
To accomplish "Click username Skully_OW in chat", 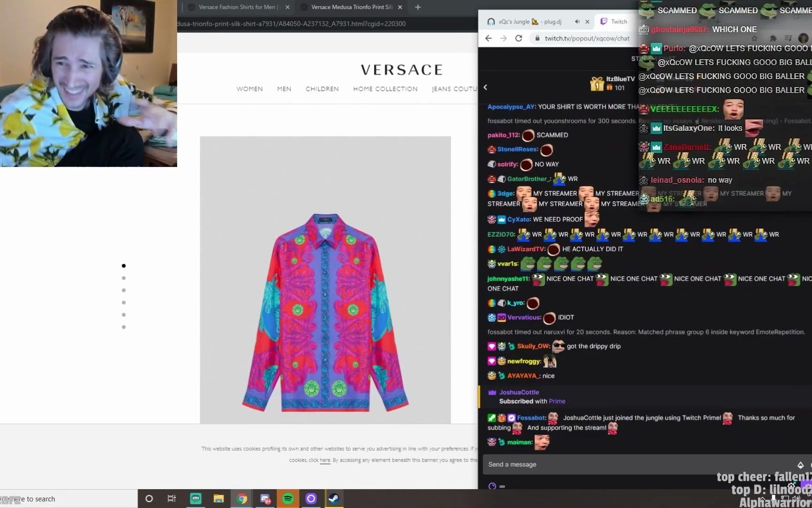I will pos(533,346).
